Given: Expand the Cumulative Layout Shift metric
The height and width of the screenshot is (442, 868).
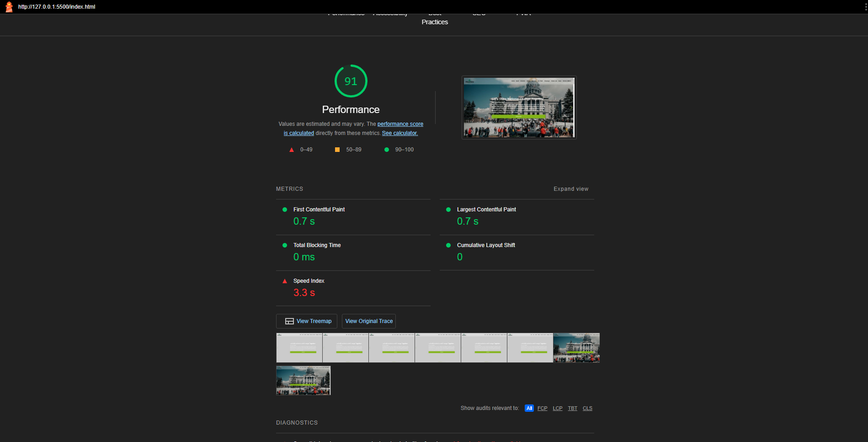Looking at the screenshot, I should 486,245.
